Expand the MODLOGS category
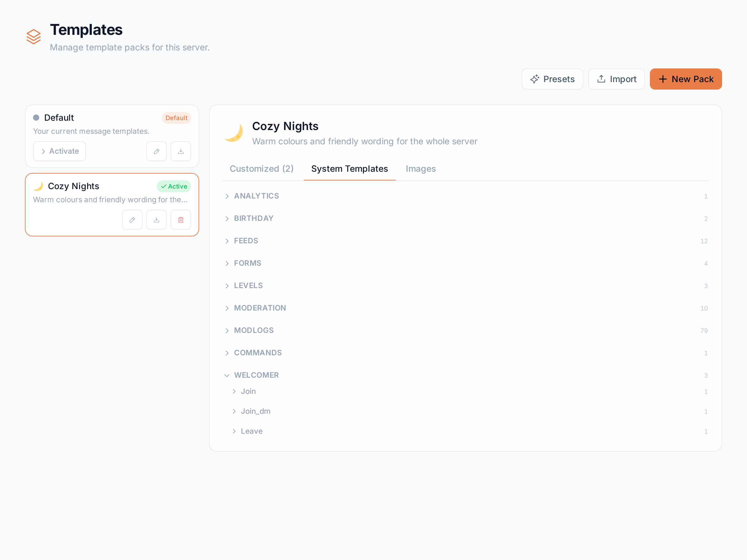This screenshot has height=560, width=747. [x=465, y=330]
